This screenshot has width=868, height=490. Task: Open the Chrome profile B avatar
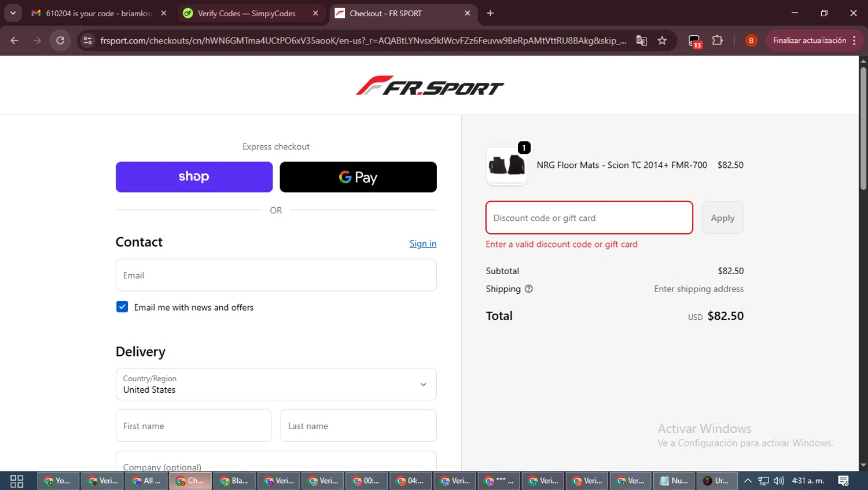click(x=751, y=40)
